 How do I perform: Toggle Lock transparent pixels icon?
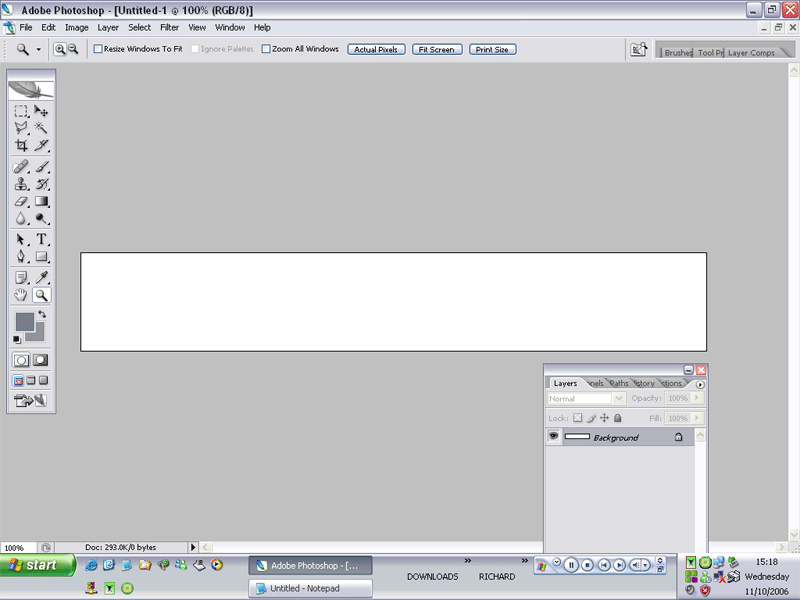pyautogui.click(x=577, y=418)
